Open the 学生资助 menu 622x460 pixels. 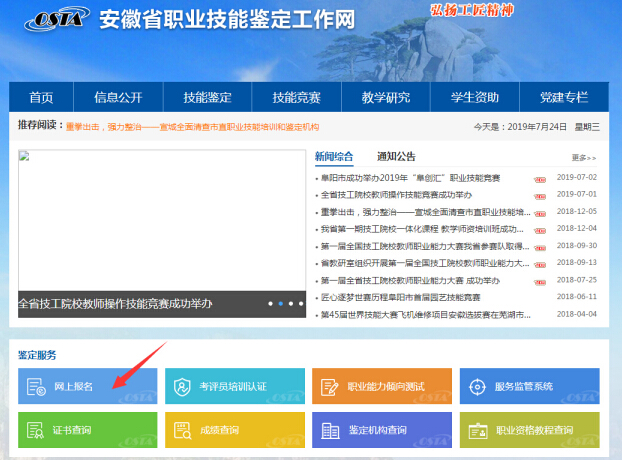click(x=475, y=97)
